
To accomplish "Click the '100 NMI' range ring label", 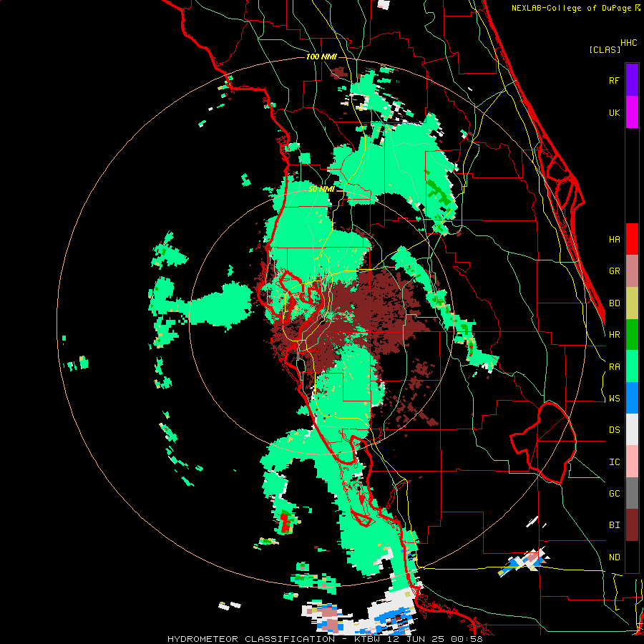I will (x=321, y=57).
